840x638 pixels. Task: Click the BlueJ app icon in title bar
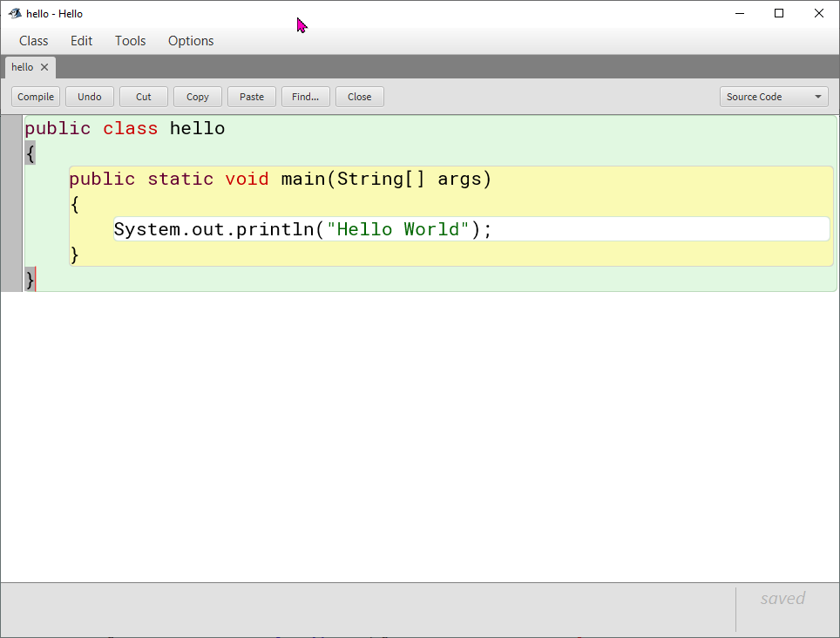(15, 13)
